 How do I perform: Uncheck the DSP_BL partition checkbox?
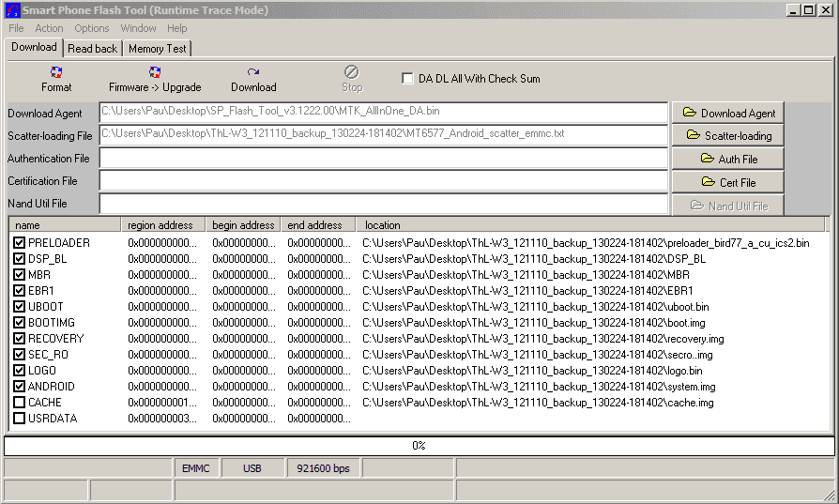pyautogui.click(x=20, y=259)
